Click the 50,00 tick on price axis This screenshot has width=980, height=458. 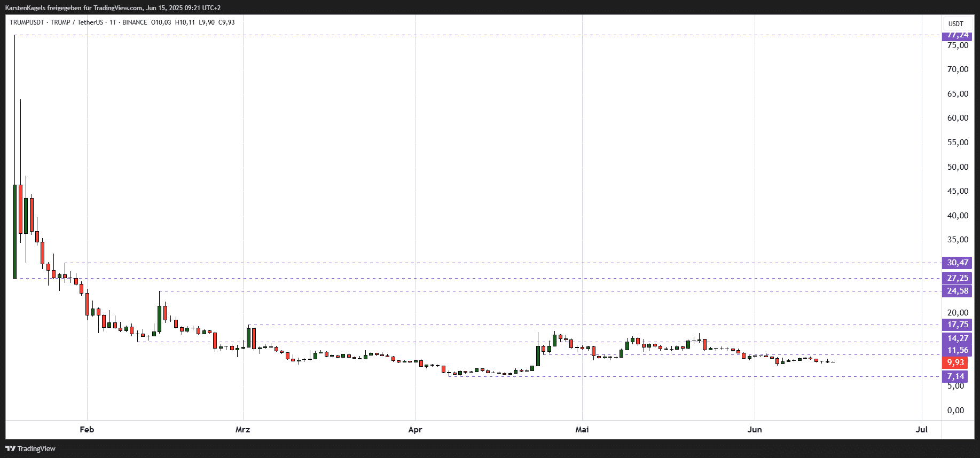click(x=957, y=167)
